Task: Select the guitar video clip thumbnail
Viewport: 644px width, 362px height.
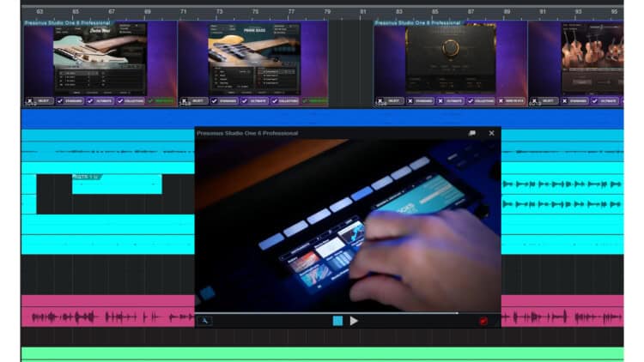Action: pos(100,63)
